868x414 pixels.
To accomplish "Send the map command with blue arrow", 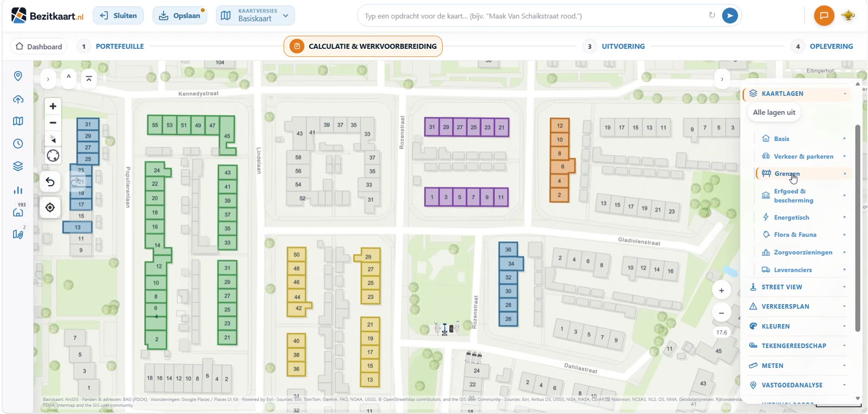I will tap(730, 16).
